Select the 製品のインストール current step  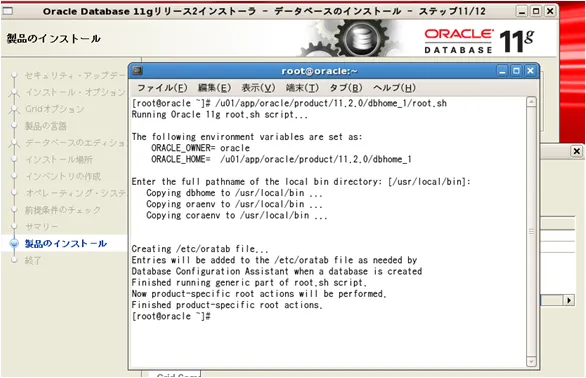click(x=66, y=243)
